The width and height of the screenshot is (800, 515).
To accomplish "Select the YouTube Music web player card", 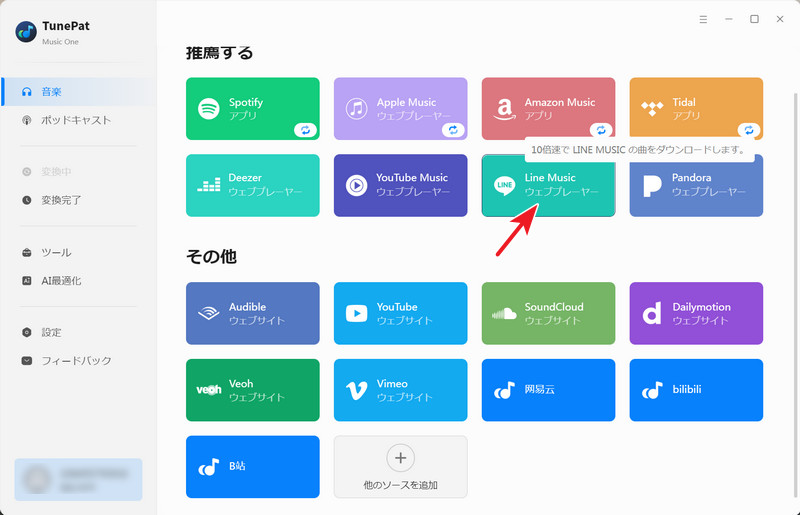I will point(401,185).
